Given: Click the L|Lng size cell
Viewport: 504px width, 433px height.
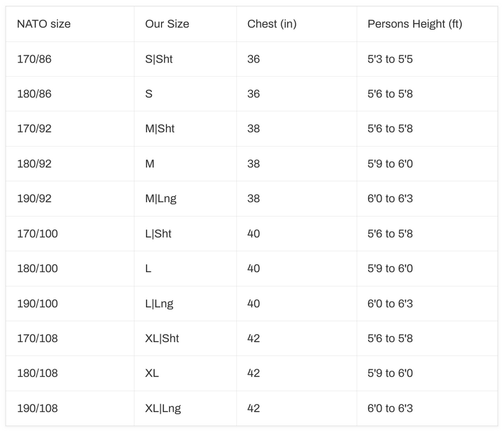Looking at the screenshot, I should point(159,304).
